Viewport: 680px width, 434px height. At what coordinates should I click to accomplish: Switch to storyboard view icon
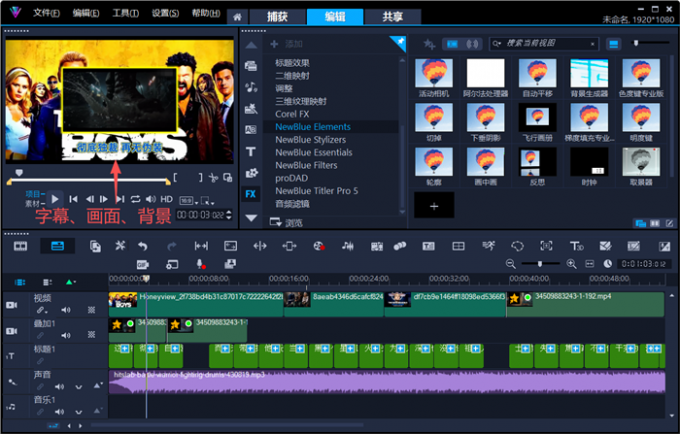pos(20,246)
